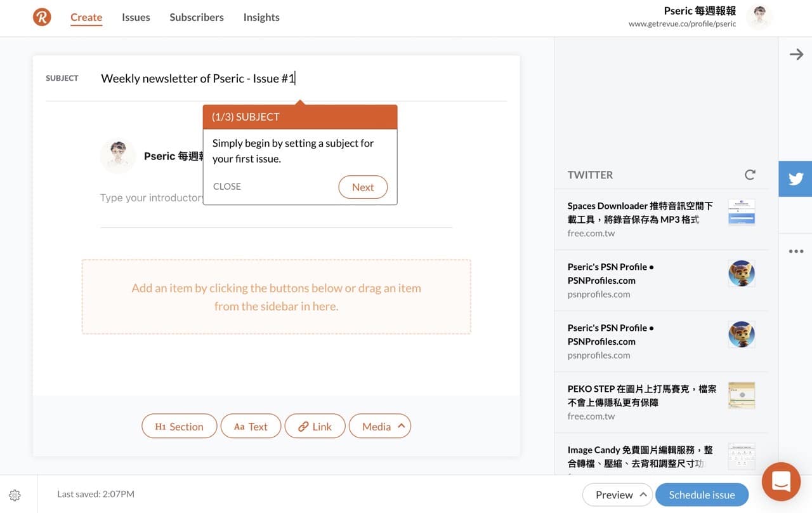Click Spaces Downloader thumbnail

tap(742, 212)
